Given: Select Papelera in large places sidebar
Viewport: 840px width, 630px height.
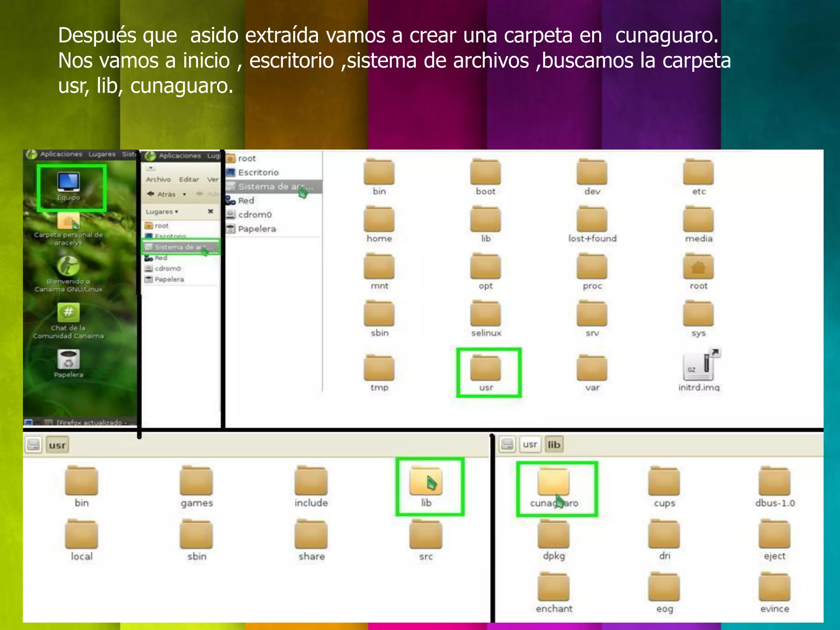Looking at the screenshot, I should pos(251,229).
